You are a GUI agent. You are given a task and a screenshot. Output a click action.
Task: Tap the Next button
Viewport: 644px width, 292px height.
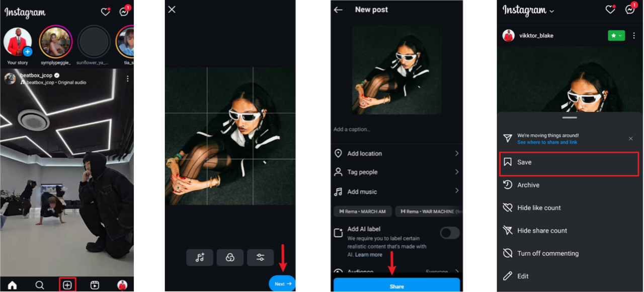click(282, 284)
